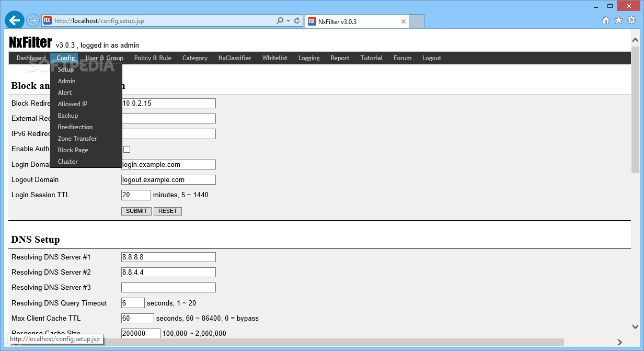Click the browser URL address field
The height and width of the screenshot is (351, 644).
(164, 21)
